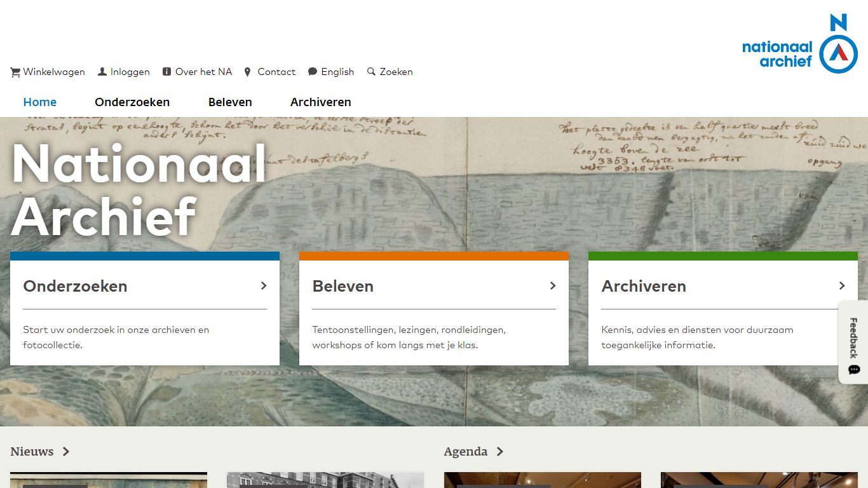Open the second Nieuws thumbnail with building photo
Viewport: 868px width, 488px height.
pyautogui.click(x=325, y=480)
